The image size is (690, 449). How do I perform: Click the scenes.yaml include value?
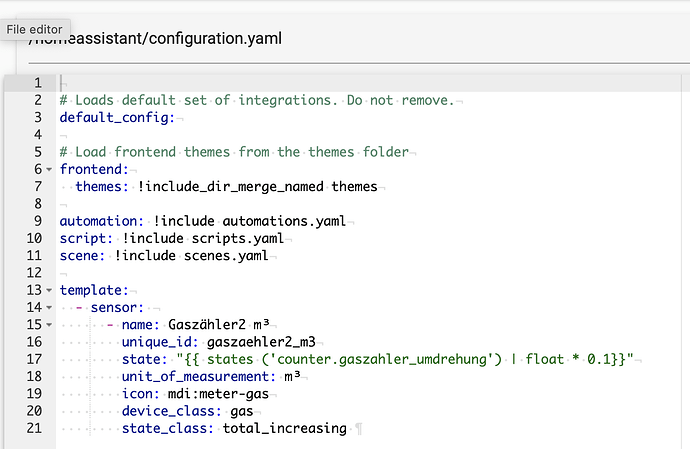(226, 256)
